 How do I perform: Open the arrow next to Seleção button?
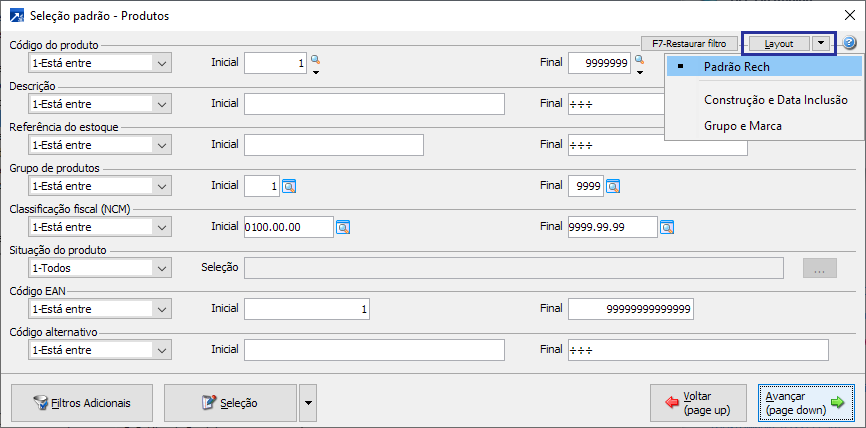(x=308, y=403)
